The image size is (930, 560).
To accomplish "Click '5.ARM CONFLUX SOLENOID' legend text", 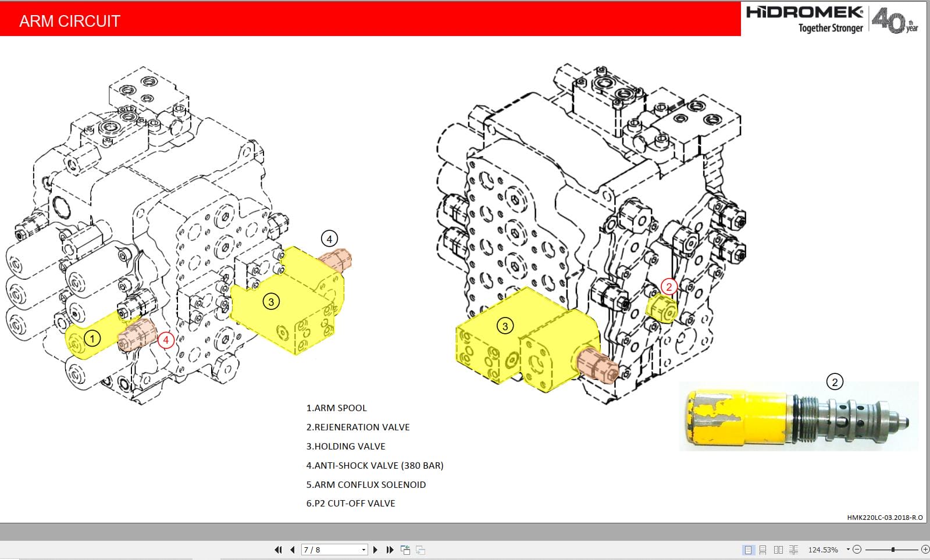I will click(x=366, y=485).
